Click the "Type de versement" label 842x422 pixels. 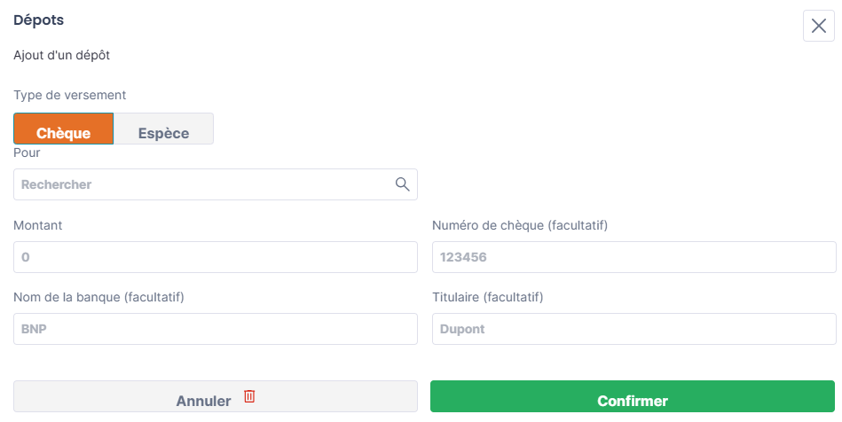click(x=70, y=95)
